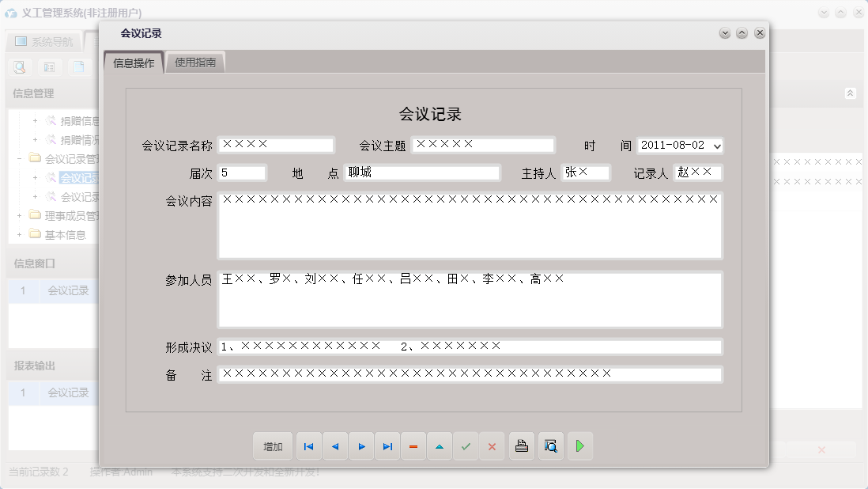Confirm changes with green checkmark icon
Viewport: 868px width, 489px height.
pyautogui.click(x=466, y=446)
